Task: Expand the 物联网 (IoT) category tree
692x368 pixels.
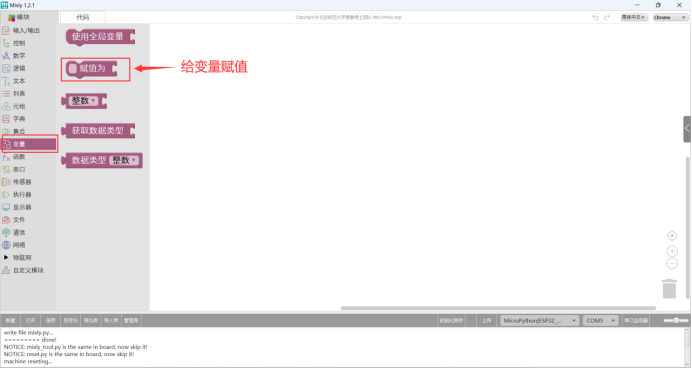Action: click(x=6, y=257)
